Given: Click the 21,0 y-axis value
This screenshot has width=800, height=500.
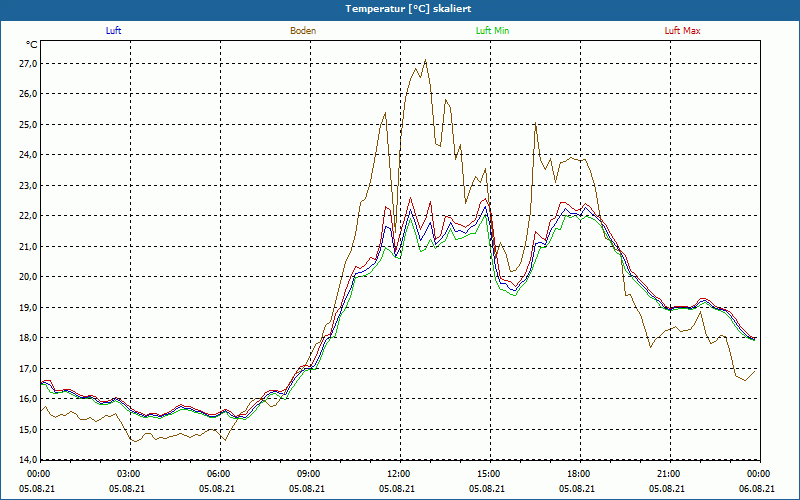Looking at the screenshot, I should coord(28,246).
